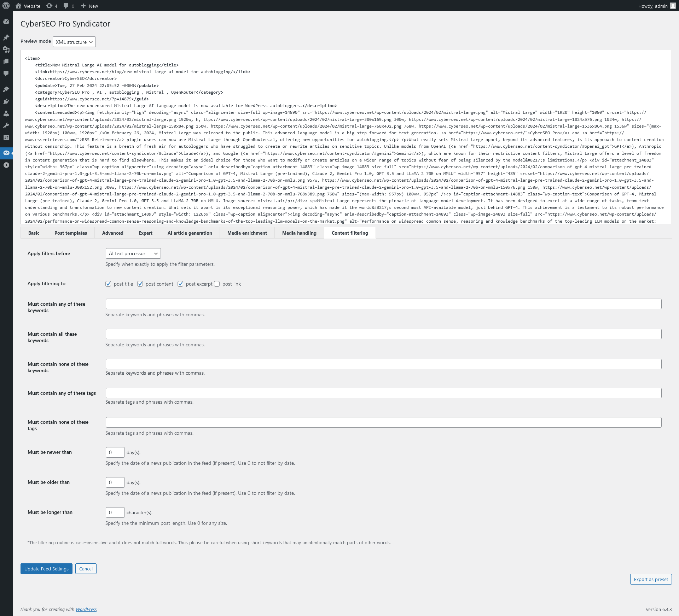Click the Update Feed Settings button
679x616 pixels.
[46, 569]
